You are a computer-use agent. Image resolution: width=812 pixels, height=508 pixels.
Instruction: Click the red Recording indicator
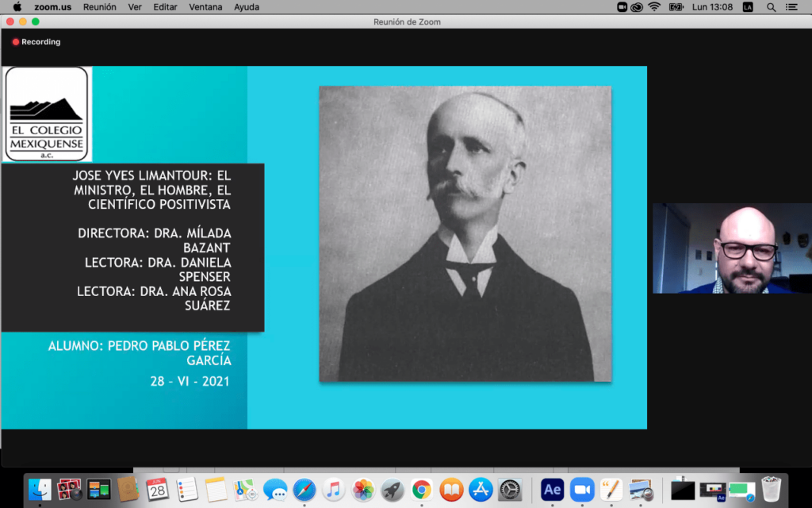click(x=36, y=42)
